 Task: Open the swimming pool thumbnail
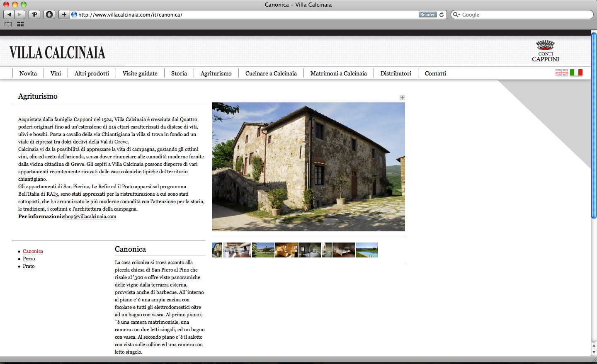(367, 250)
